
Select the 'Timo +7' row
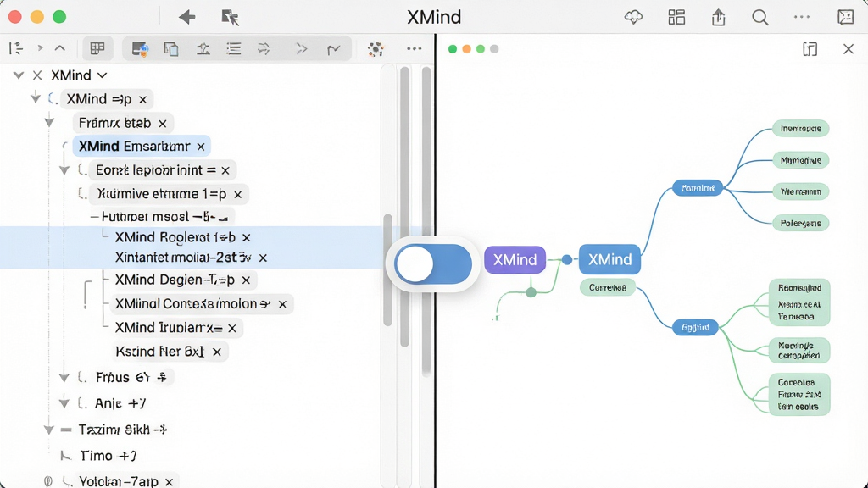108,456
